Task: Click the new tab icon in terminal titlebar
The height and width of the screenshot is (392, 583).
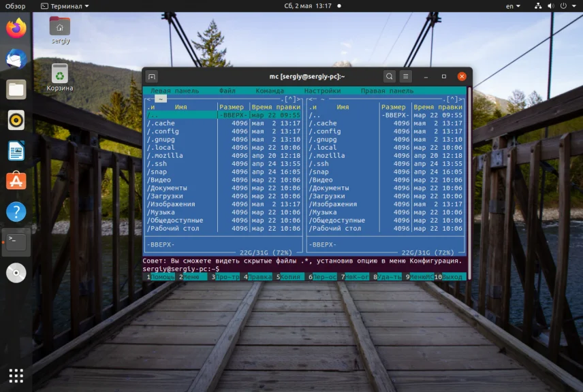Action: [x=151, y=77]
